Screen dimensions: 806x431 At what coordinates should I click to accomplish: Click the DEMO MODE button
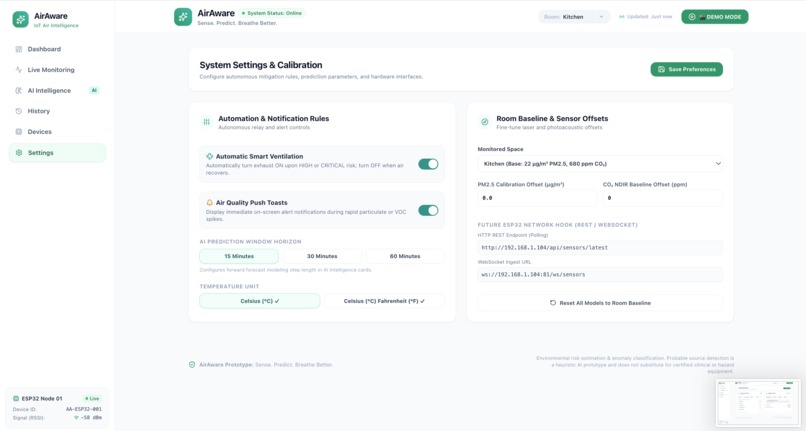pyautogui.click(x=715, y=17)
